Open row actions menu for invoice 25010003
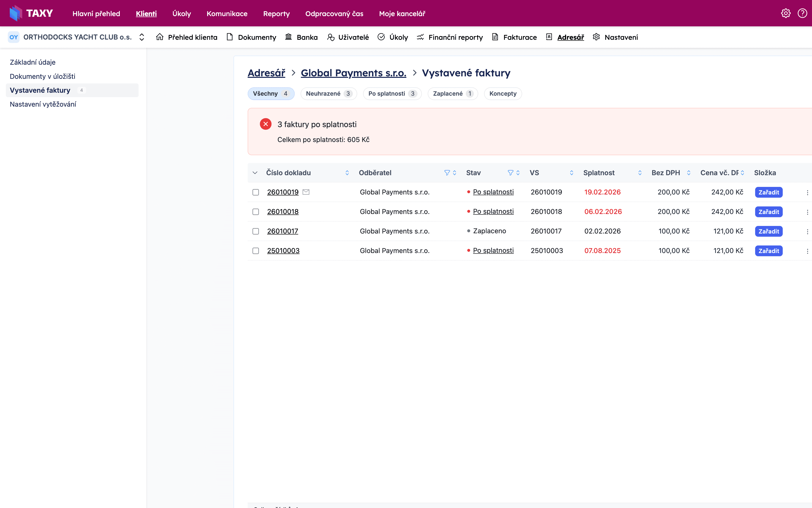The height and width of the screenshot is (508, 812). [x=807, y=251]
